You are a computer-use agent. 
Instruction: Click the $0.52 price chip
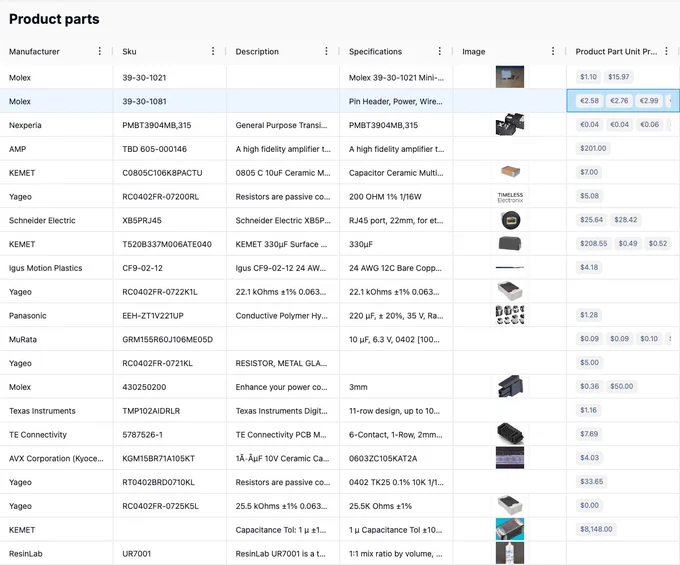coord(658,243)
